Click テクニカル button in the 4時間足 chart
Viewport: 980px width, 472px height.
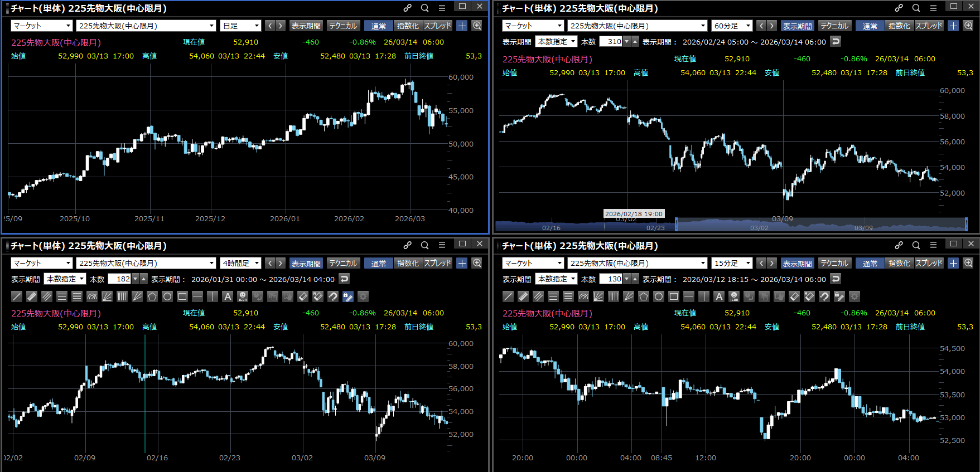[x=342, y=263]
